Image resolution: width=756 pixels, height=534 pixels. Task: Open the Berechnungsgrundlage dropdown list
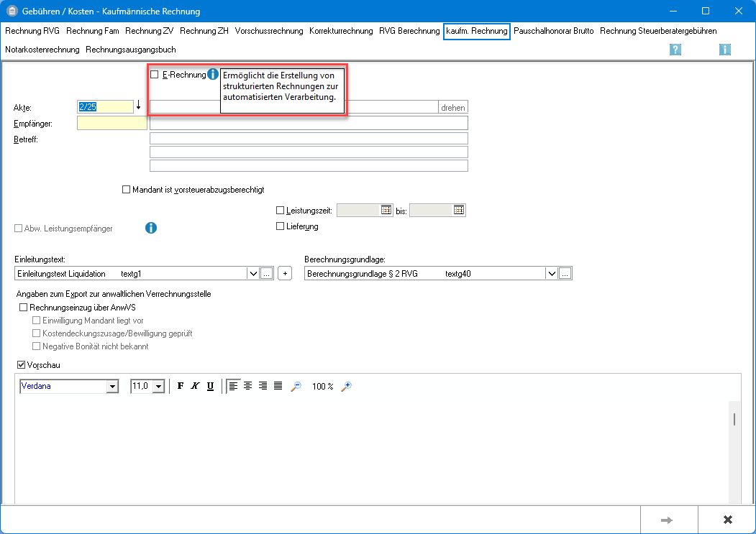[552, 273]
